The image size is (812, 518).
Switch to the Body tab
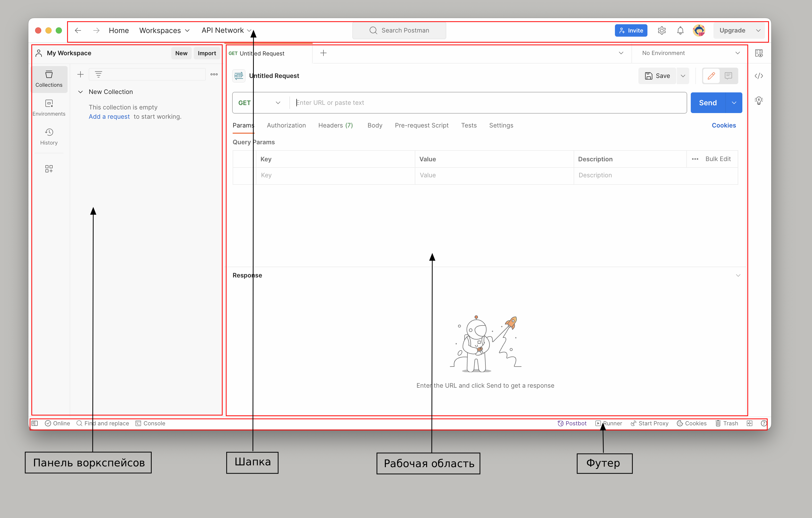point(375,125)
